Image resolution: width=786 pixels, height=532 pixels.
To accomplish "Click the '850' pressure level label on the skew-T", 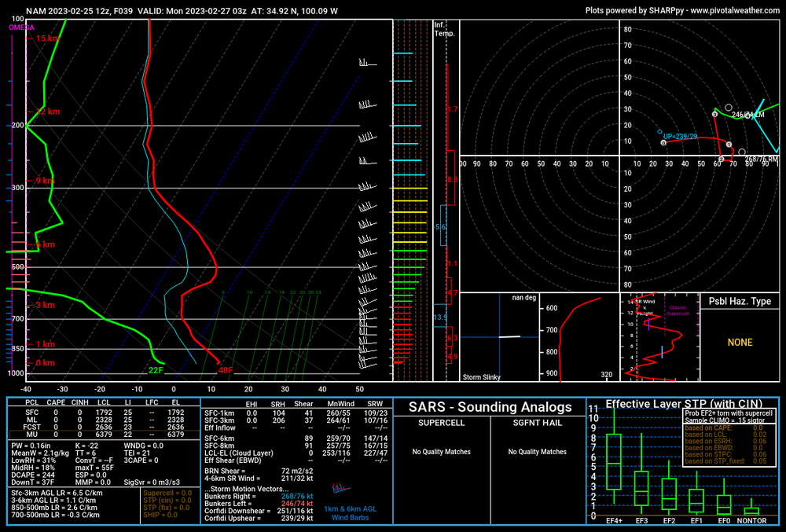I will 17,349.
